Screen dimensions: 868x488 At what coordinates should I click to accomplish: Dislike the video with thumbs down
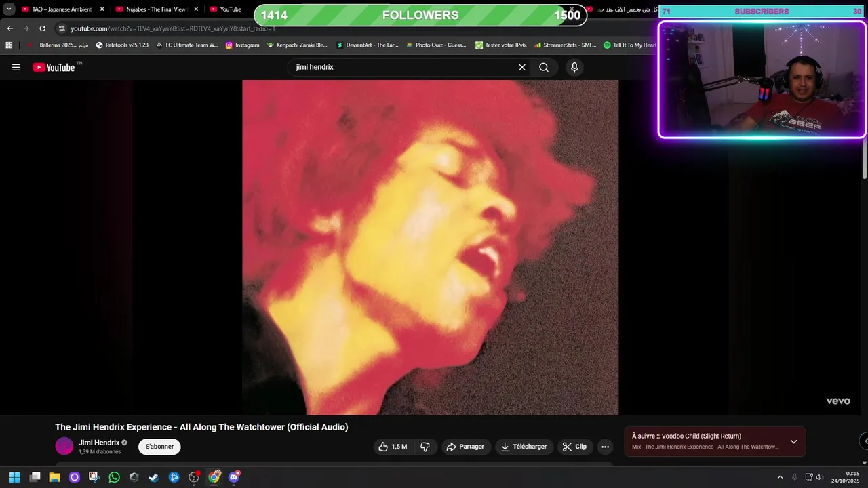click(x=425, y=447)
